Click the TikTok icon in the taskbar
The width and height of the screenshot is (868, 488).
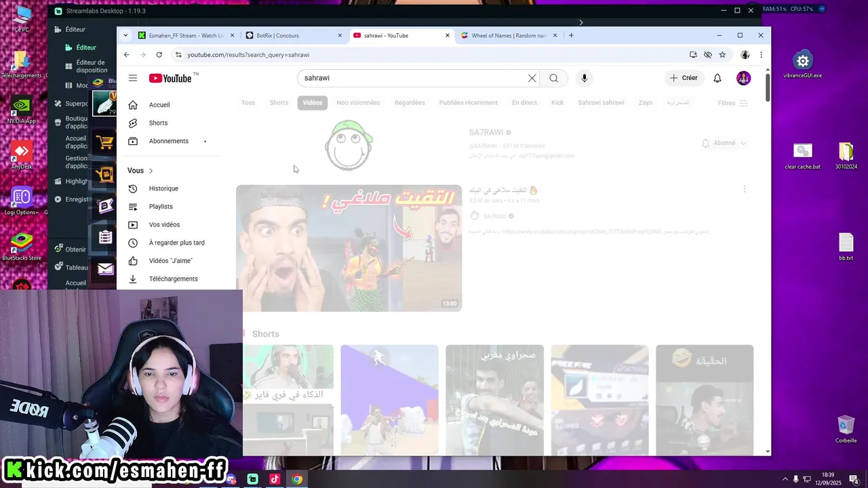275,479
